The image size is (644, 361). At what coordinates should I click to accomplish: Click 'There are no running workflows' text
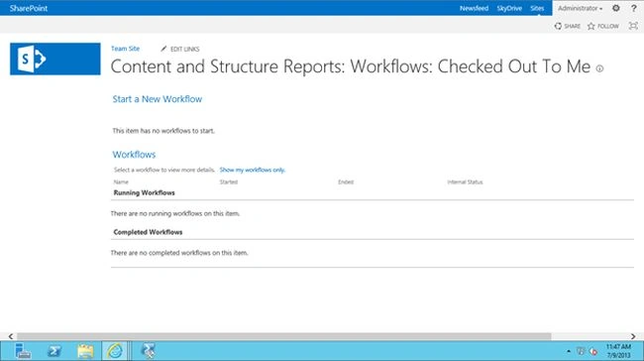[x=175, y=213]
